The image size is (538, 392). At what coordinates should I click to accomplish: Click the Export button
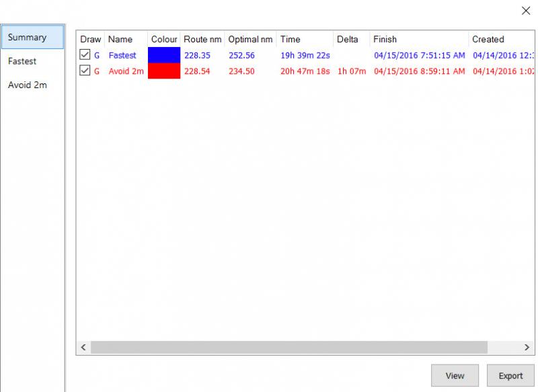(x=510, y=375)
